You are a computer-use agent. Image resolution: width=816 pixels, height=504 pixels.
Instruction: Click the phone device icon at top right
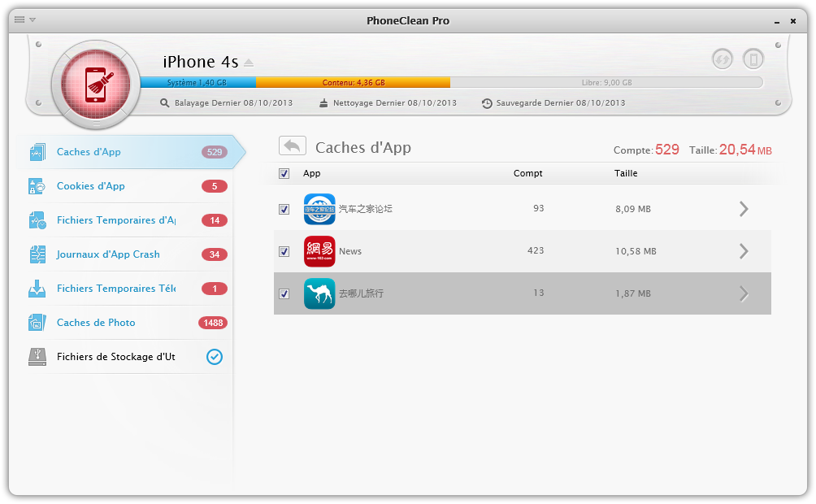753,59
